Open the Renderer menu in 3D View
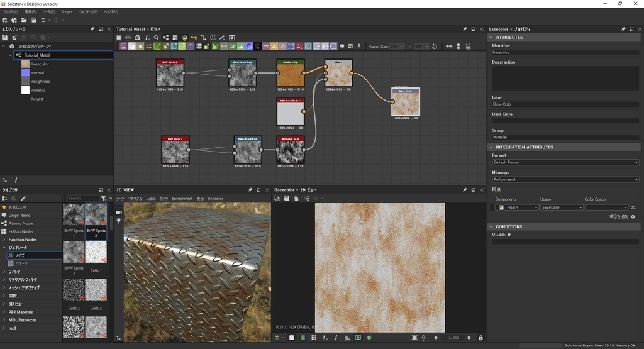Image resolution: width=644 pixels, height=349 pixels. pyautogui.click(x=215, y=199)
